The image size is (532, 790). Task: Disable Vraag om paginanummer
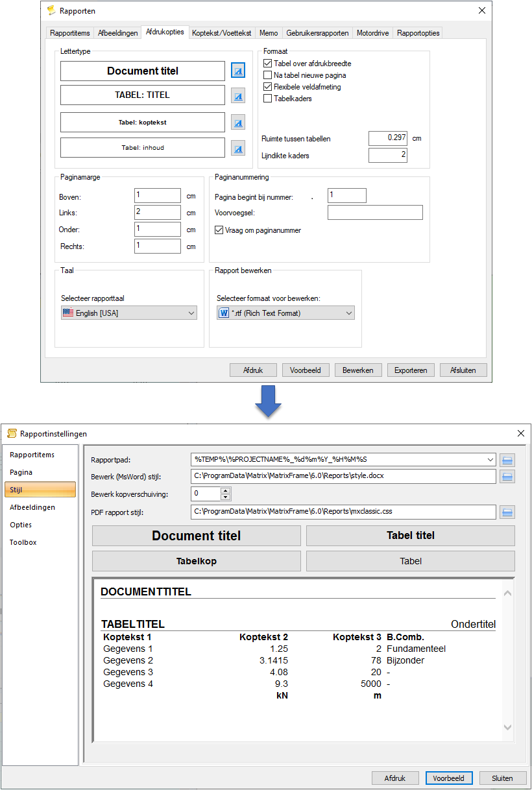tap(219, 230)
